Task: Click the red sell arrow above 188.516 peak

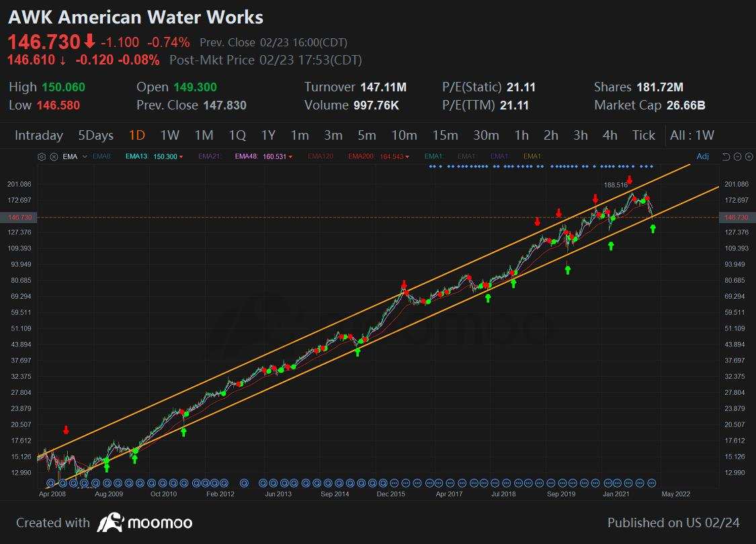Action: pyautogui.click(x=630, y=180)
